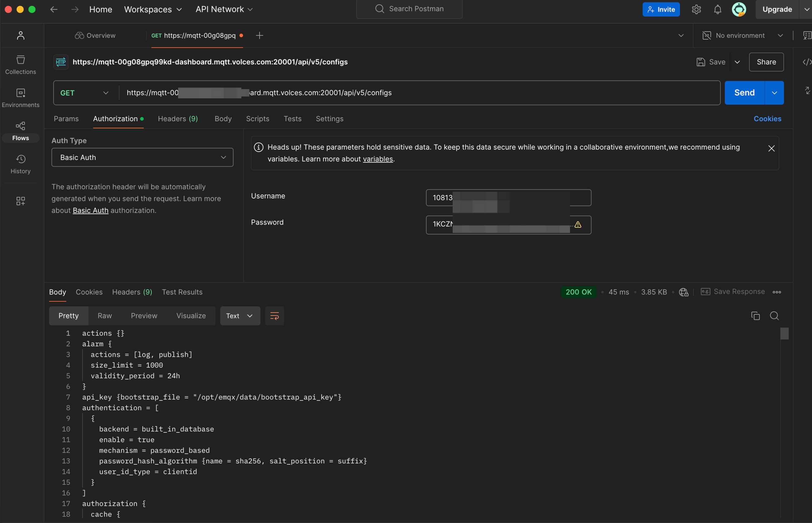Focus the Search Postman field
The image size is (812, 523).
pos(409,9)
